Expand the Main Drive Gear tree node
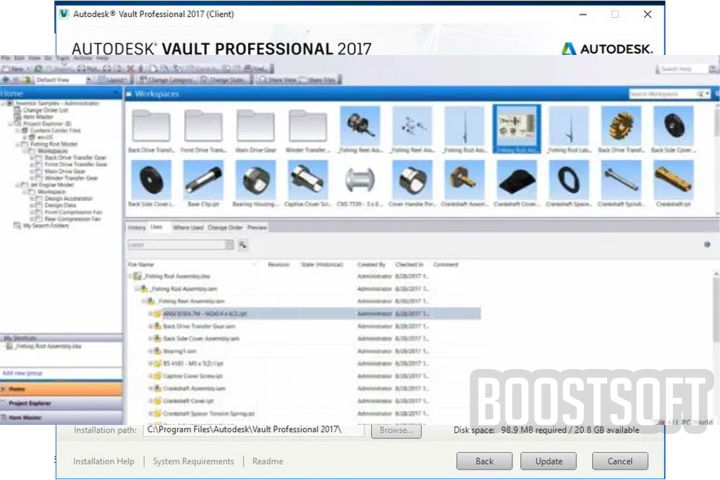Image resolution: width=720 pixels, height=480 pixels. click(32, 171)
